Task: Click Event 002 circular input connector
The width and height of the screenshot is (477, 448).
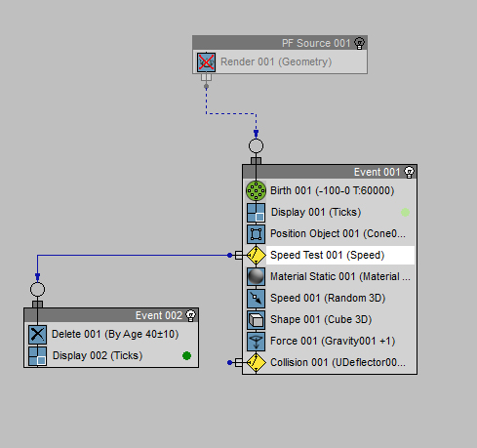Action: point(37,290)
